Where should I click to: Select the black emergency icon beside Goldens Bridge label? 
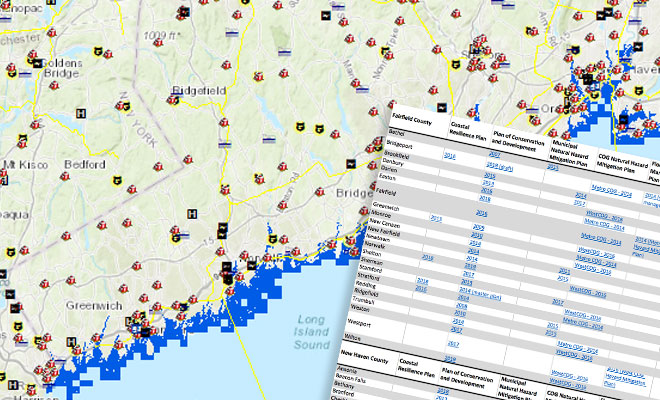pyautogui.click(x=37, y=64)
